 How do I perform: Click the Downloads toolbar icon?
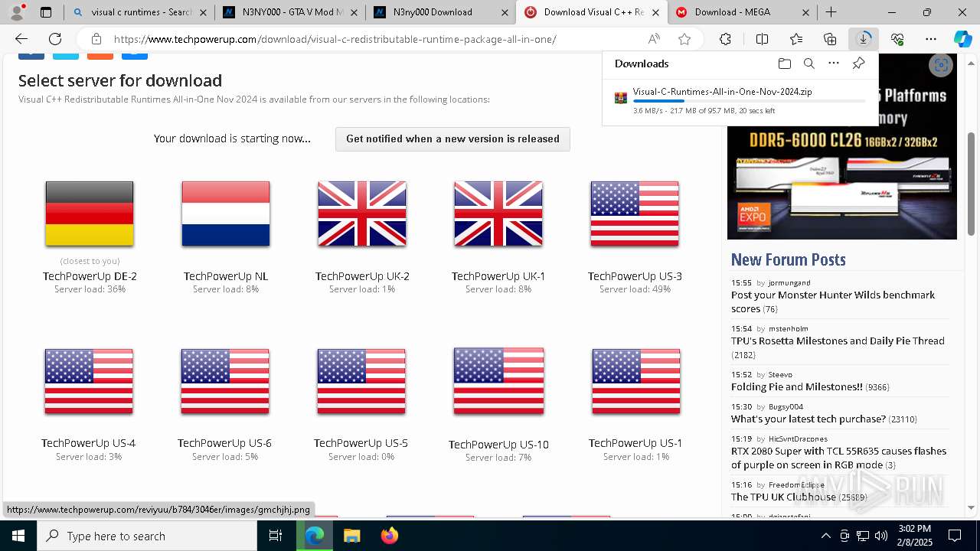[864, 39]
